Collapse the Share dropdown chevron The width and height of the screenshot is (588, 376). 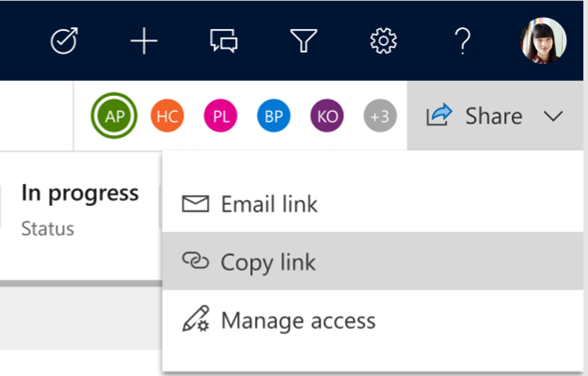point(553,116)
